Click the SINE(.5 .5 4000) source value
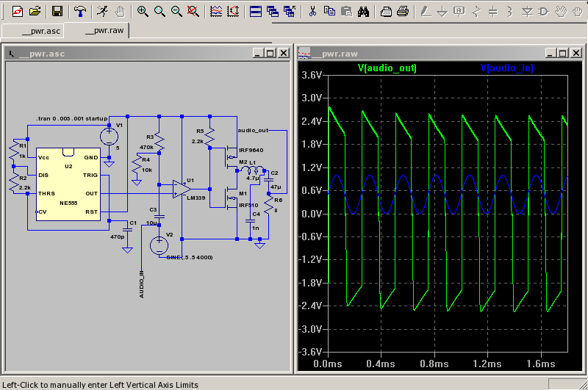Screen dimensions: 588x390 (190, 257)
